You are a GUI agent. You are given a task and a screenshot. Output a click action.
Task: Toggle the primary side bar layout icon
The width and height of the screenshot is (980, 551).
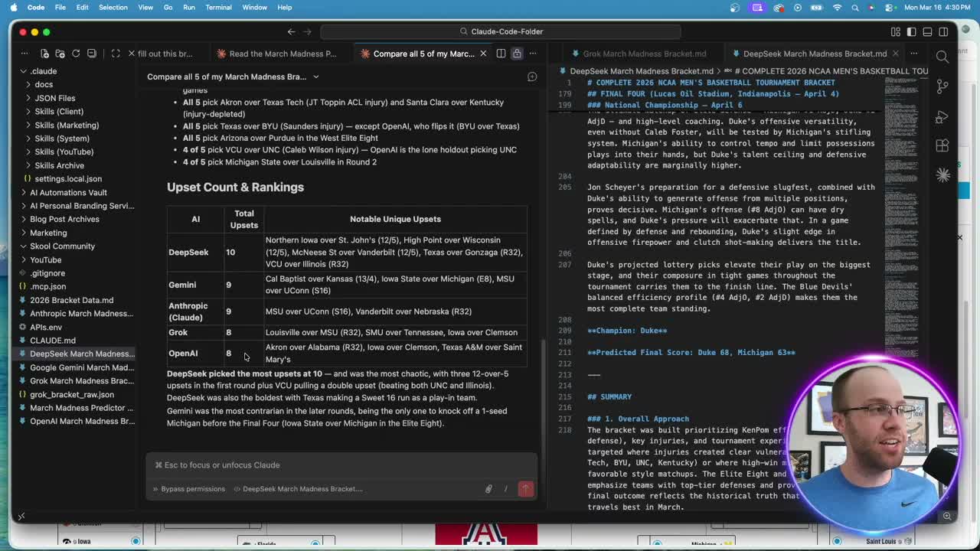[x=912, y=31]
